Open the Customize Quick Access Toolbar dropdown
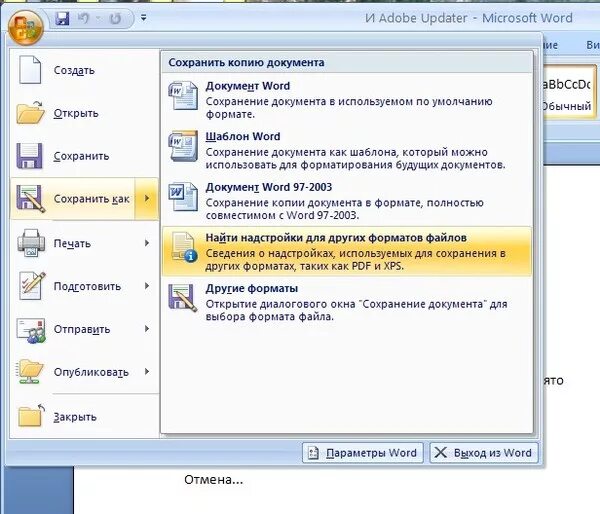This screenshot has height=514, width=600. point(143,18)
